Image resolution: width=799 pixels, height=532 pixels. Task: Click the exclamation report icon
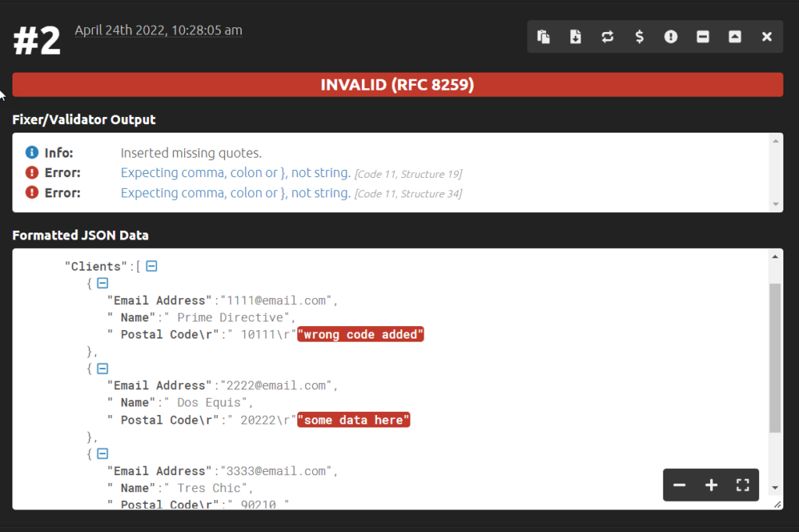[x=671, y=37]
